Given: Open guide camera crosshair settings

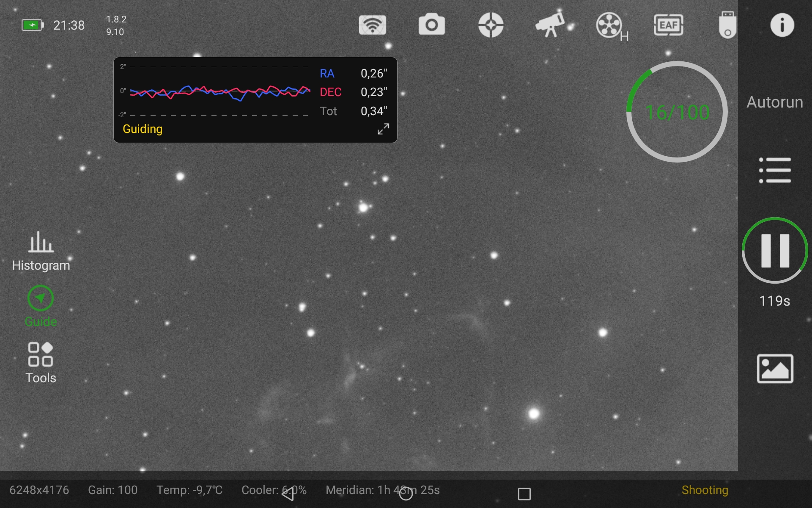Looking at the screenshot, I should tap(491, 25).
